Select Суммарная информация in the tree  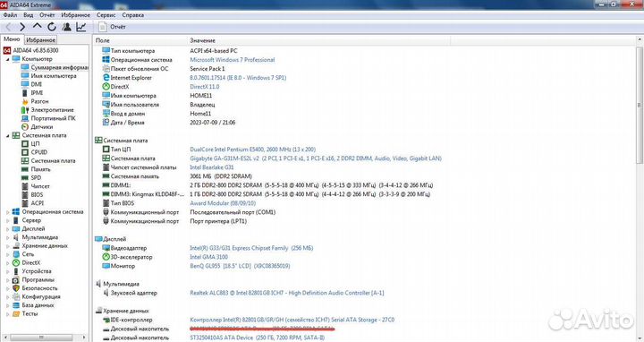(55, 67)
